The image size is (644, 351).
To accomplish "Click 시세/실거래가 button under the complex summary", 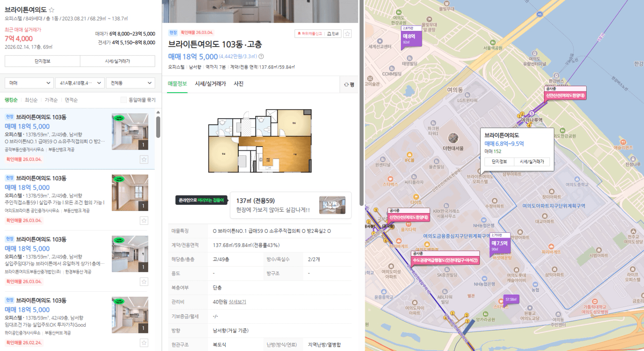I will (118, 61).
